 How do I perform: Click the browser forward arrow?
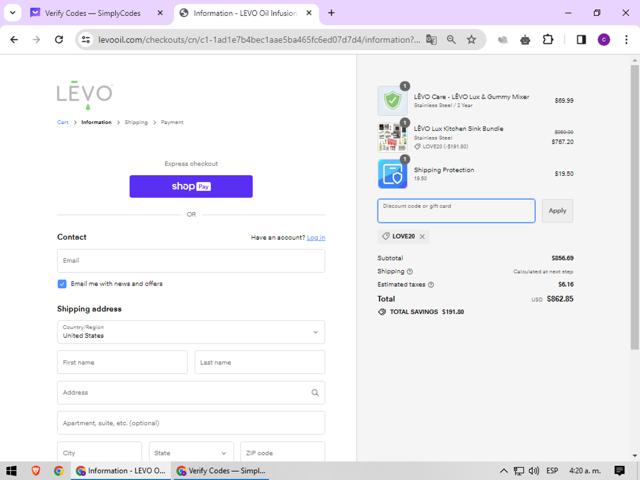pyautogui.click(x=36, y=40)
